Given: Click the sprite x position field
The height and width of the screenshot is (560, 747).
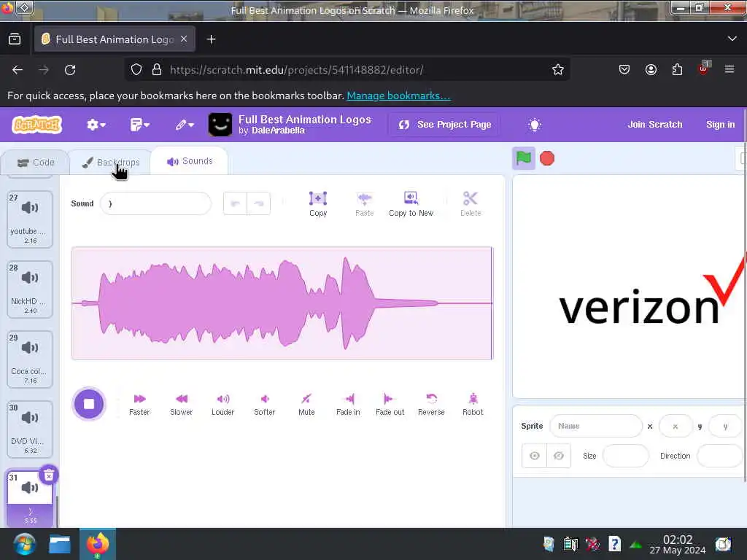Looking at the screenshot, I should click(x=675, y=426).
